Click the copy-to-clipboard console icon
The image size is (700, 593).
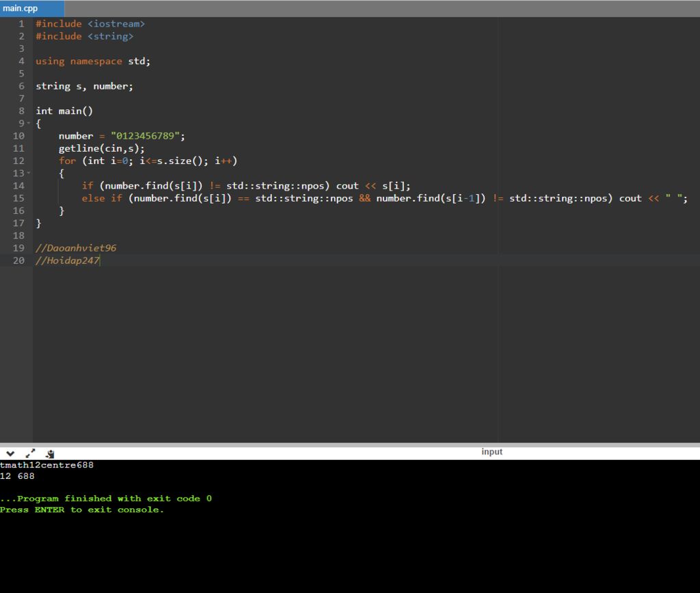(50, 454)
